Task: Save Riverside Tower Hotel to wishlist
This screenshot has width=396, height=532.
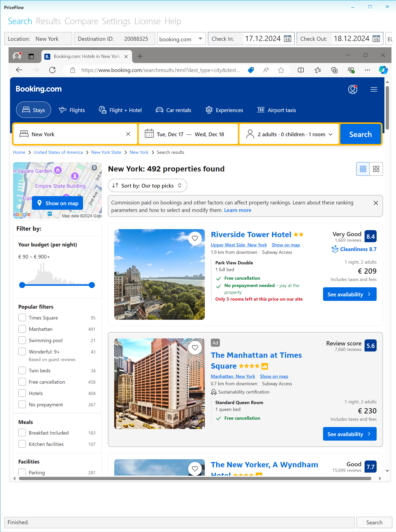Action: coord(195,238)
